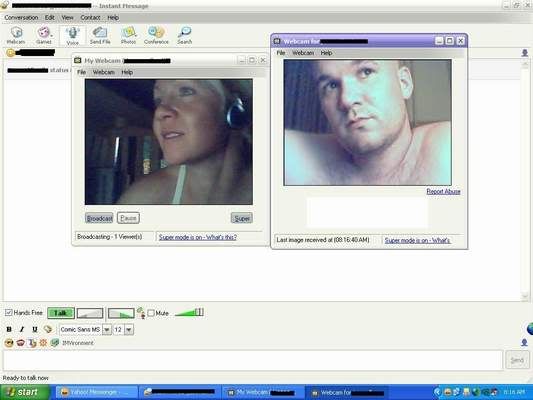
Task: Click the Report Abuse link
Action: (443, 191)
